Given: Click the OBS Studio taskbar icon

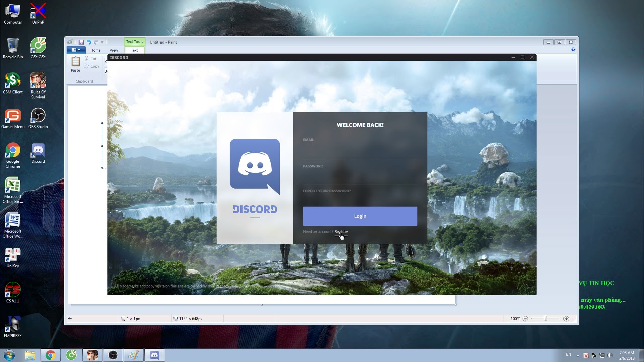Looking at the screenshot, I should pos(113,355).
